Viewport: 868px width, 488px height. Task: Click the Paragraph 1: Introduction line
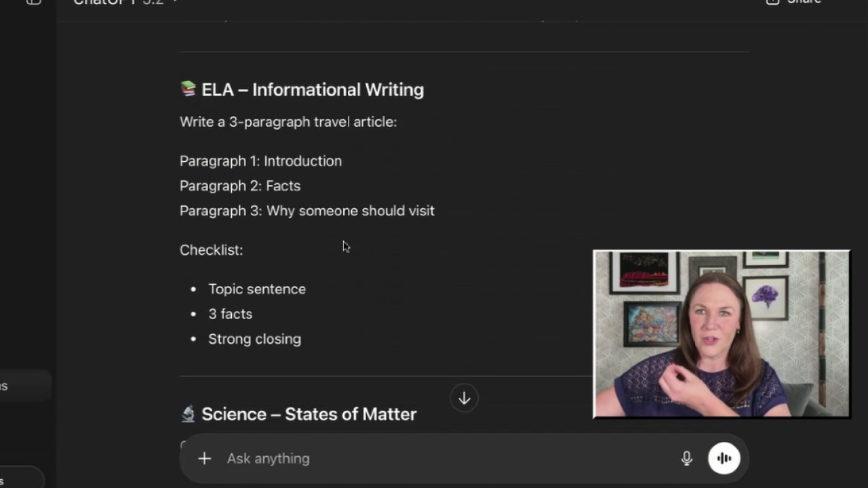(260, 161)
